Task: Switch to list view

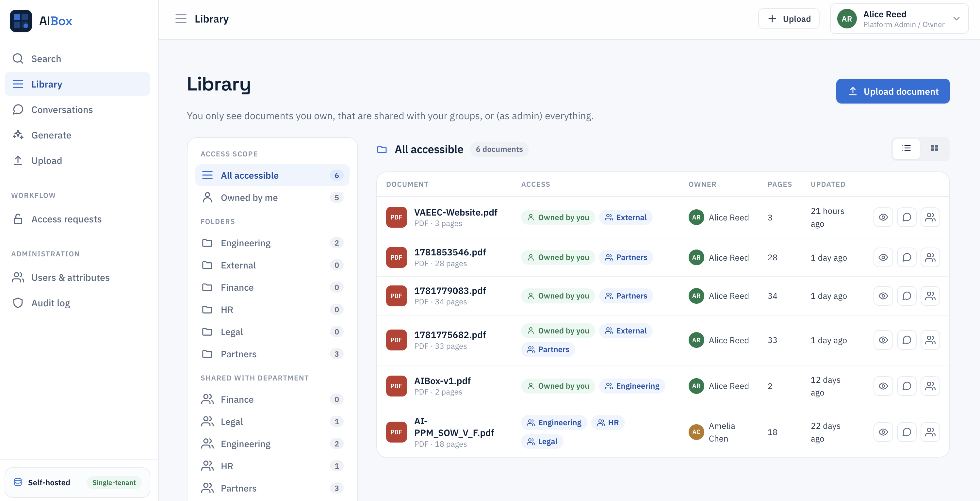Action: 906,148
